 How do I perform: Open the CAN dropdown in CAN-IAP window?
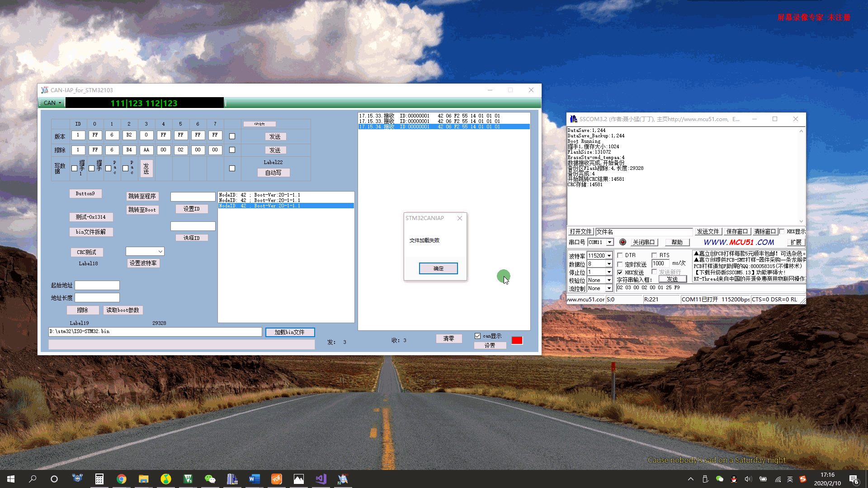pyautogui.click(x=51, y=103)
